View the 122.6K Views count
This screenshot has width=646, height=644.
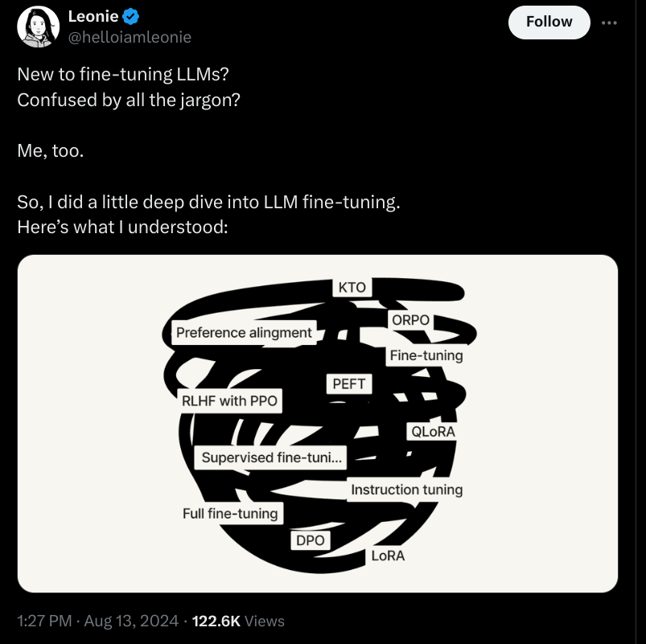238,621
